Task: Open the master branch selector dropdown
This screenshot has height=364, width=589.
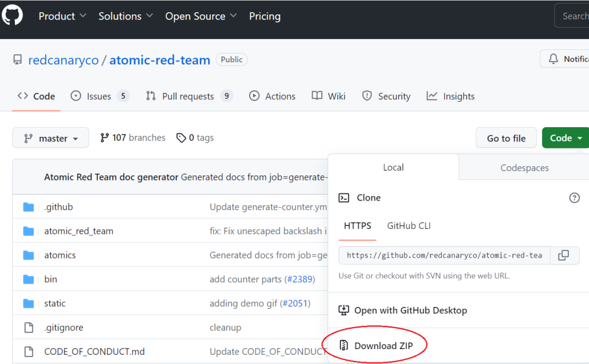Action: click(x=51, y=138)
